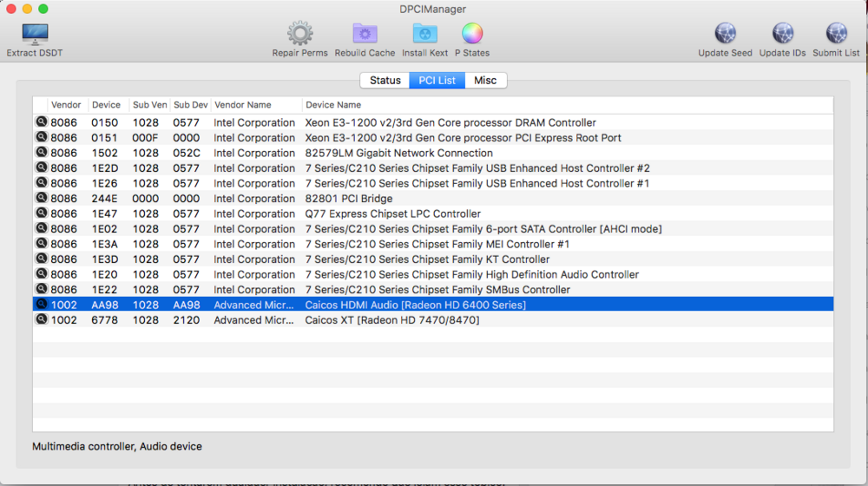Open Install Kext tool

pos(425,35)
